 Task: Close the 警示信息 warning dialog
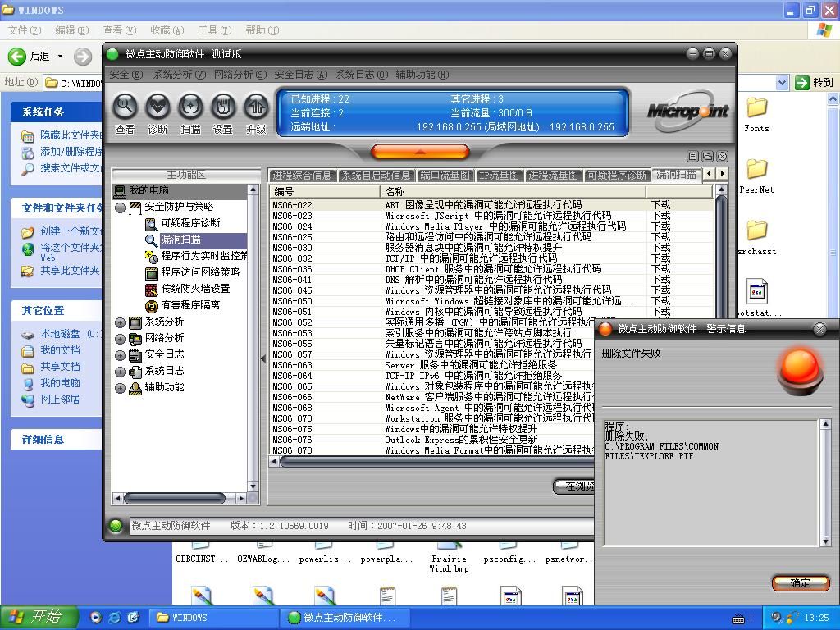tap(819, 329)
